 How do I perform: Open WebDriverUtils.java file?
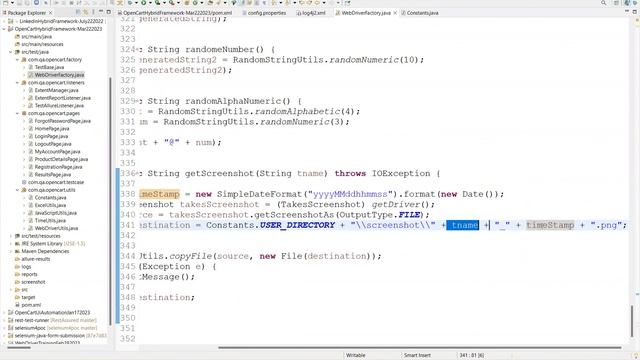coord(53,228)
